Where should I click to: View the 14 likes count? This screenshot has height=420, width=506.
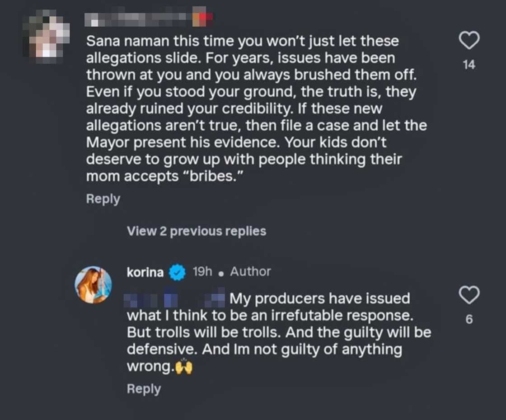pos(469,65)
